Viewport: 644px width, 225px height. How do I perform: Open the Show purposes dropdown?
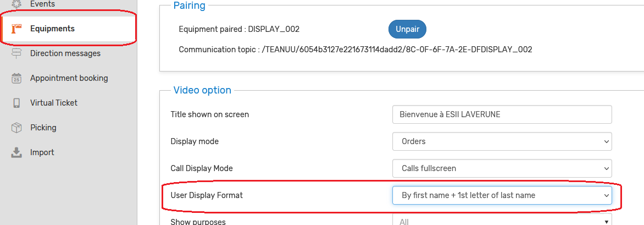(502, 220)
